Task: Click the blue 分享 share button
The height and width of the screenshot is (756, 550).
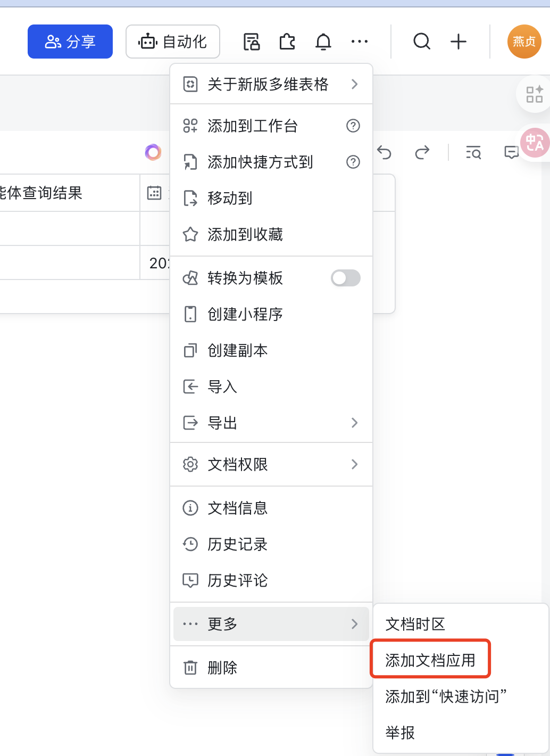Action: click(x=70, y=42)
